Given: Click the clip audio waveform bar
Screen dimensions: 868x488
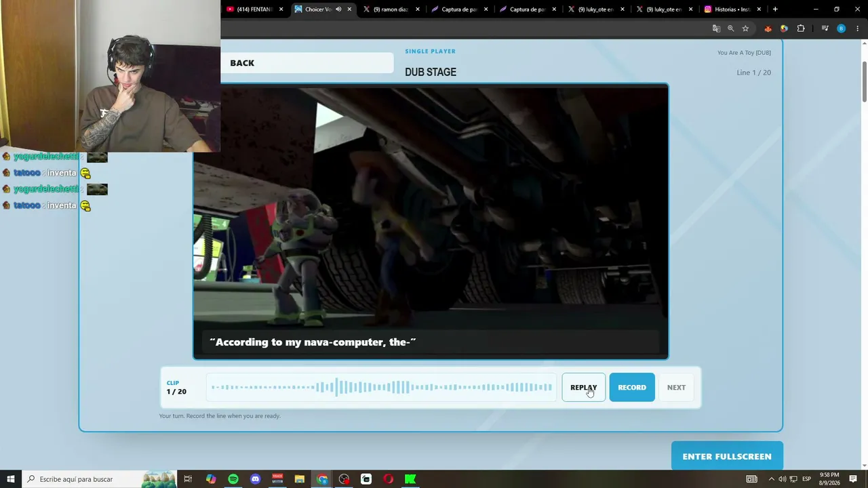Looking at the screenshot, I should [382, 388].
